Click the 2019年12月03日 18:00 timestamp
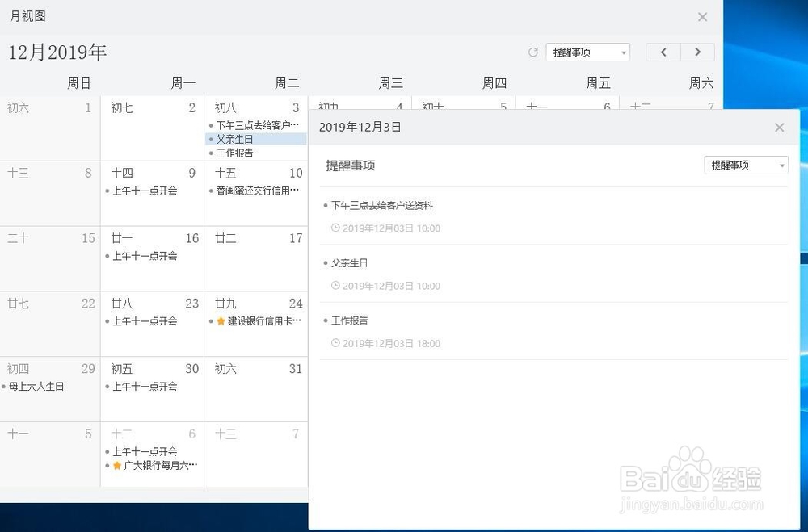 (x=391, y=344)
